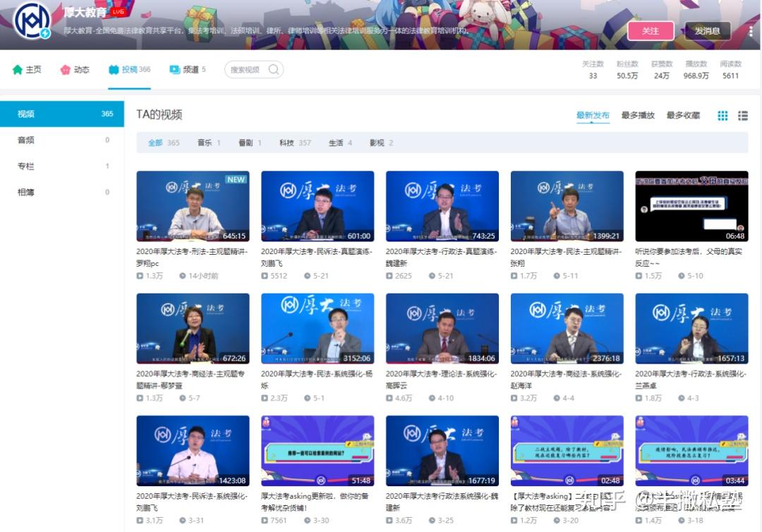Filter by 番剧 category

click(250, 143)
